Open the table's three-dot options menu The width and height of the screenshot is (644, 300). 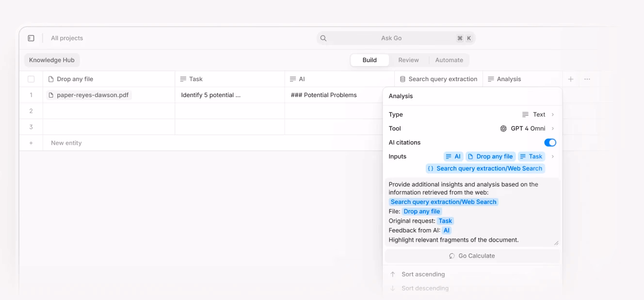(587, 79)
